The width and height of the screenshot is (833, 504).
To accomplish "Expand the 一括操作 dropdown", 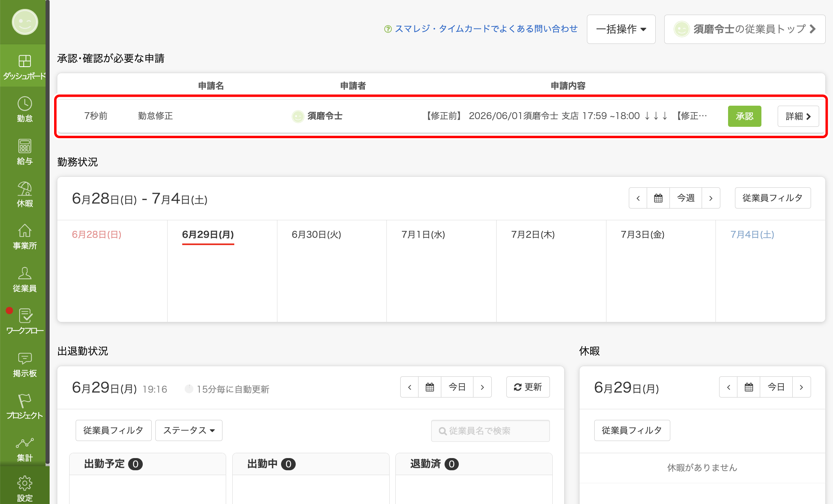I will point(621,29).
